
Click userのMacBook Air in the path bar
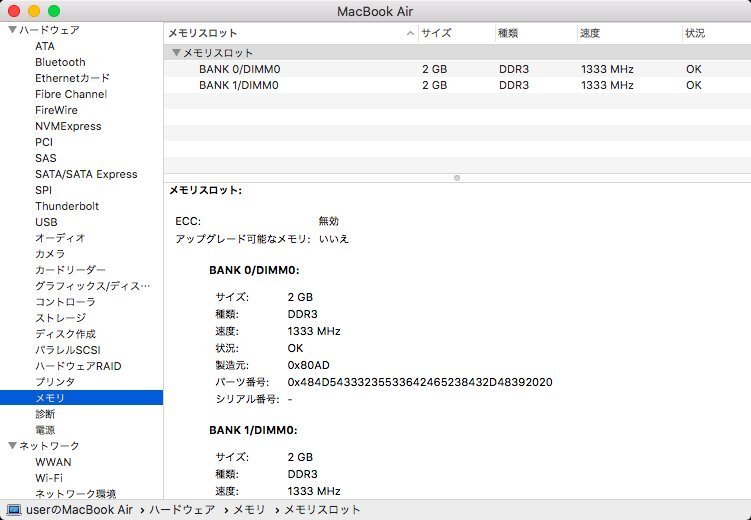[78, 510]
